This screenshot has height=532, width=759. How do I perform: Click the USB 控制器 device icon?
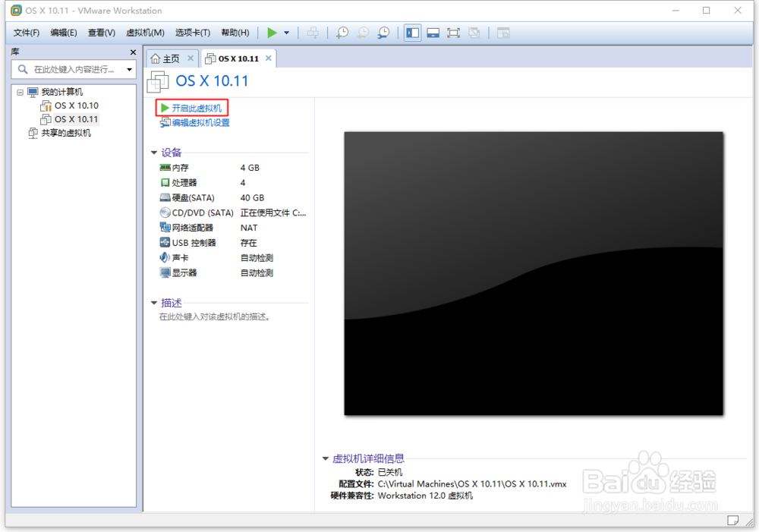165,243
